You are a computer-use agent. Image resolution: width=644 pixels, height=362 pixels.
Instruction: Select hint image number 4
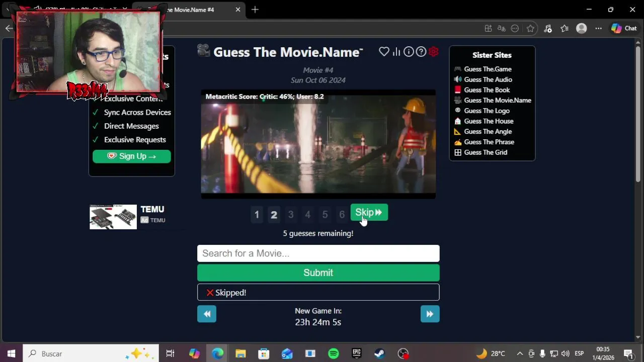(x=308, y=215)
